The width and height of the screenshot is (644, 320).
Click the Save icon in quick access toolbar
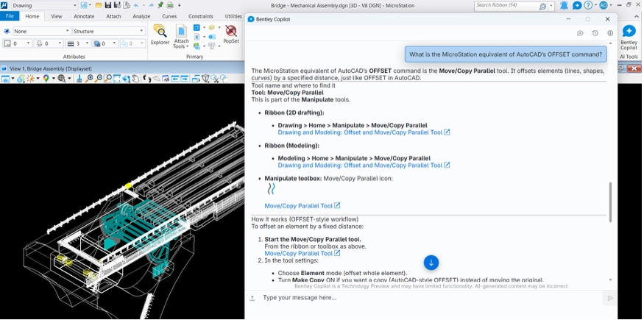tap(108, 5)
